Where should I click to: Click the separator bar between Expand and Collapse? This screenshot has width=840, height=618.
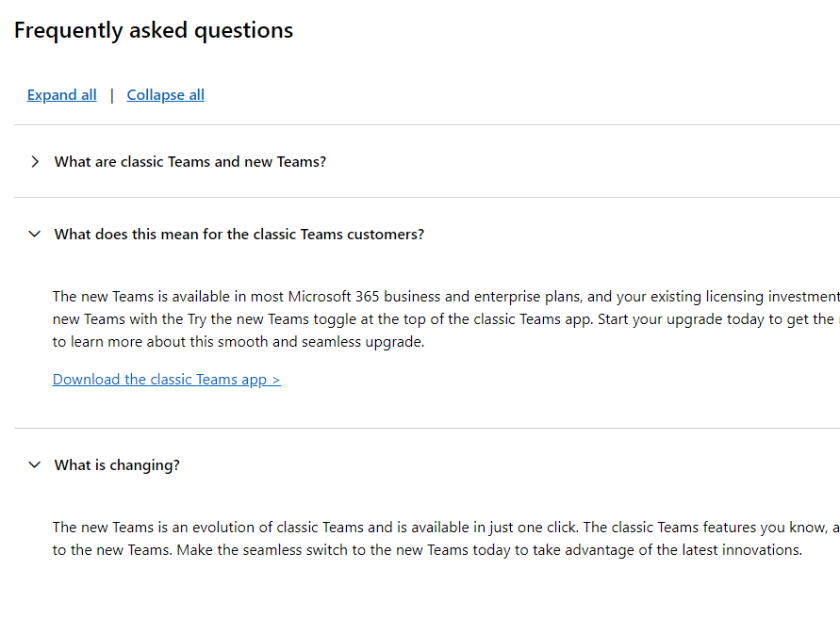click(x=112, y=95)
